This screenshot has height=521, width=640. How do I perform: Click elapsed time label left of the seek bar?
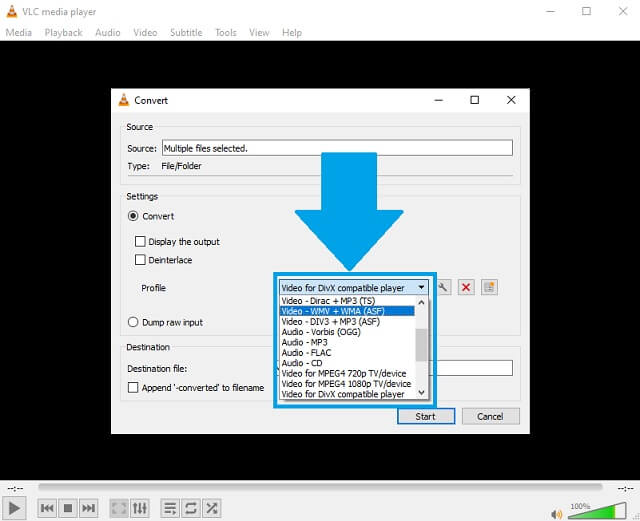pos(16,488)
